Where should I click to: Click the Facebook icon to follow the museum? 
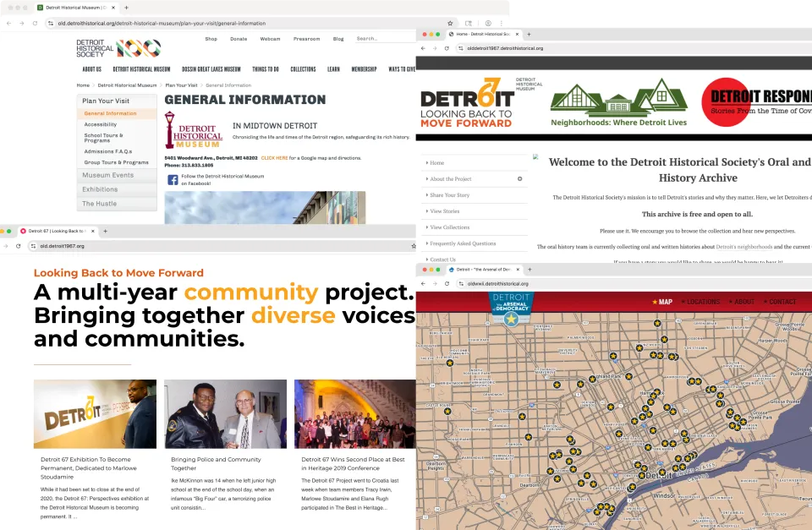click(173, 178)
